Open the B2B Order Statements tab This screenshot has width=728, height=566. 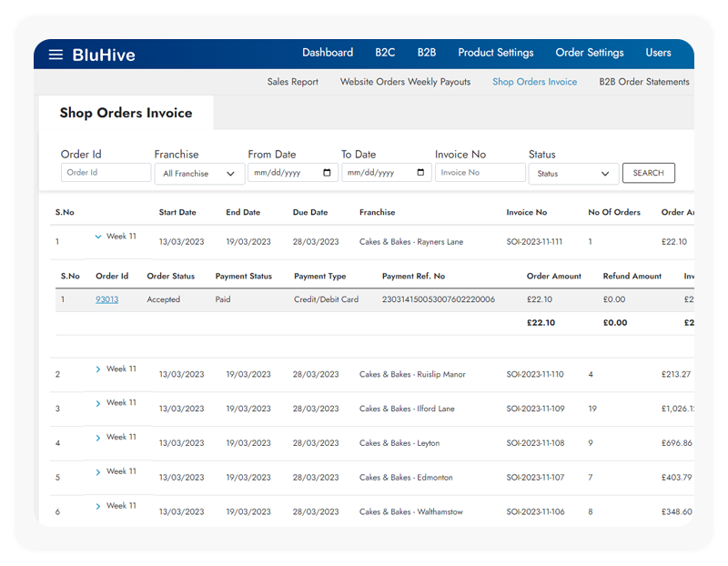tap(643, 82)
